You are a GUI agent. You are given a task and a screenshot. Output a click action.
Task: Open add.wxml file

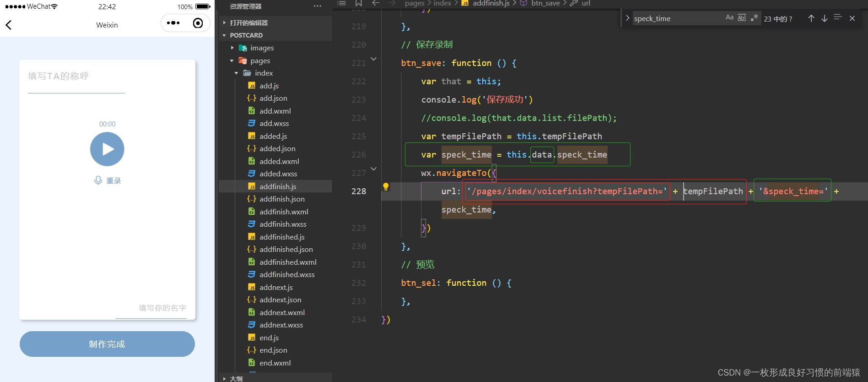click(275, 111)
